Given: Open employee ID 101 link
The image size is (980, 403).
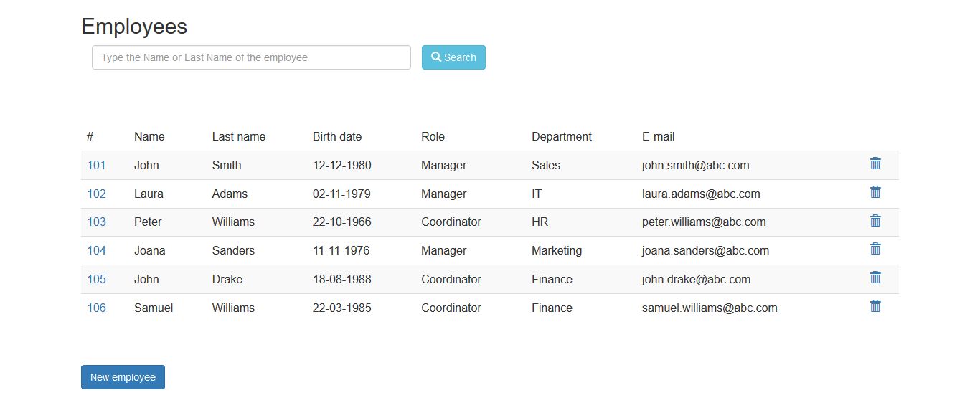Looking at the screenshot, I should pyautogui.click(x=96, y=165).
